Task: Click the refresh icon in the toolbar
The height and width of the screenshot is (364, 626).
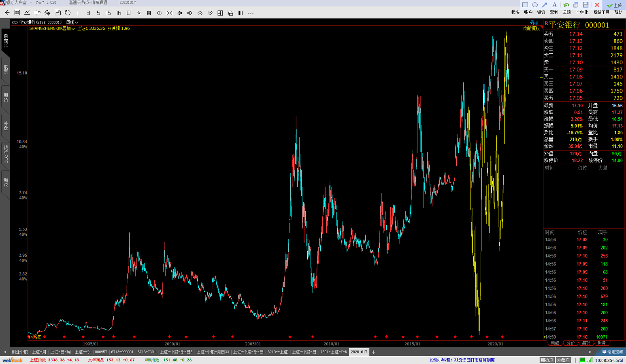Action: (68, 13)
